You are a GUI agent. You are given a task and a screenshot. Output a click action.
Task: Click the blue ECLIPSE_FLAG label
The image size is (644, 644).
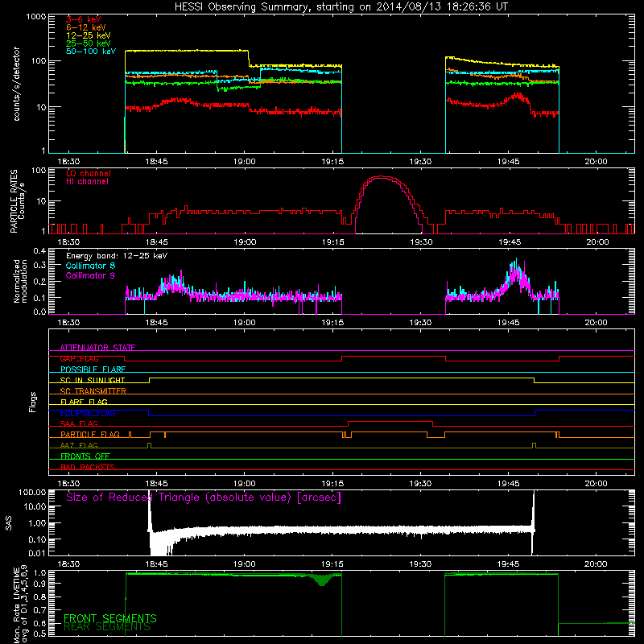(88, 413)
